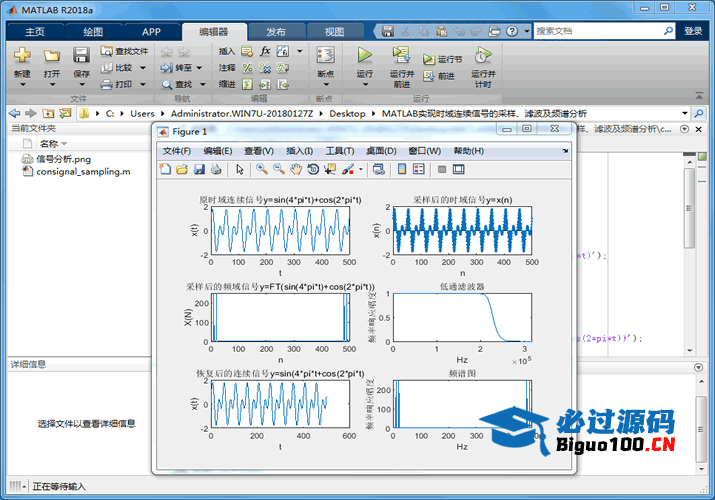Click the Open File icon in the Figure 1 toolbar

click(x=182, y=170)
